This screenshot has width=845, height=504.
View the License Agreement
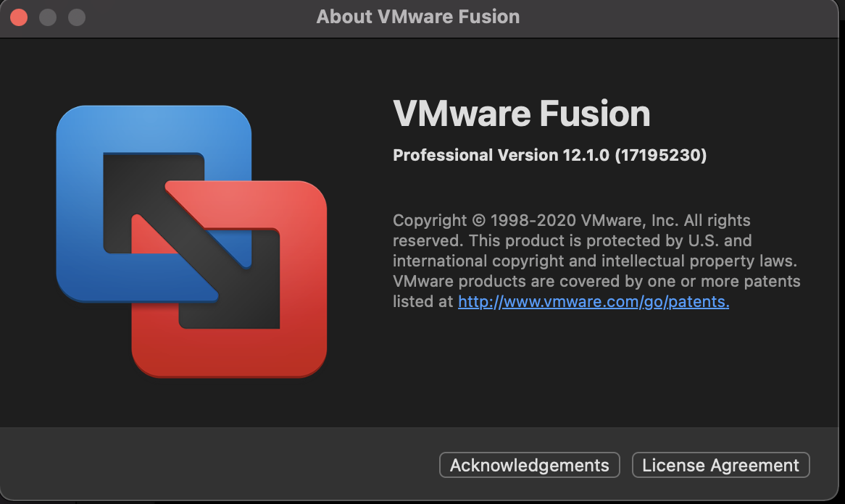click(x=720, y=465)
